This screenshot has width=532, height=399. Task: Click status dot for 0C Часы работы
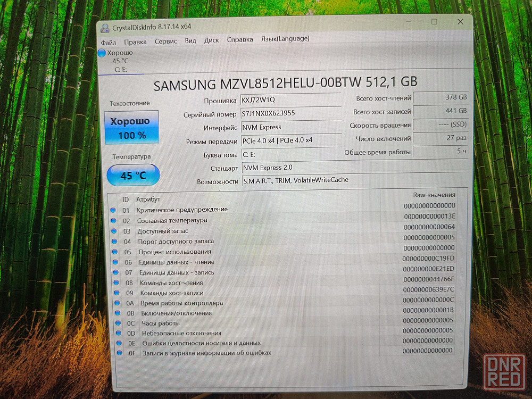[x=118, y=323]
